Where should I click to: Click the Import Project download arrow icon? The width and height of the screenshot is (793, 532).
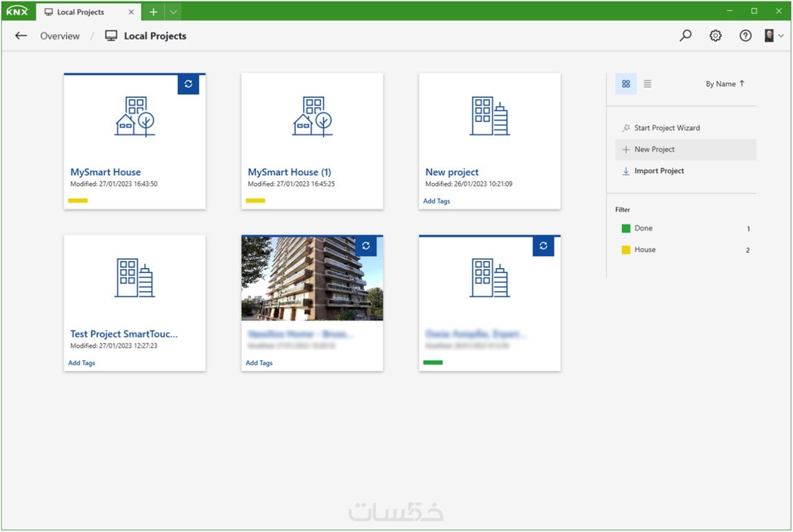point(626,171)
